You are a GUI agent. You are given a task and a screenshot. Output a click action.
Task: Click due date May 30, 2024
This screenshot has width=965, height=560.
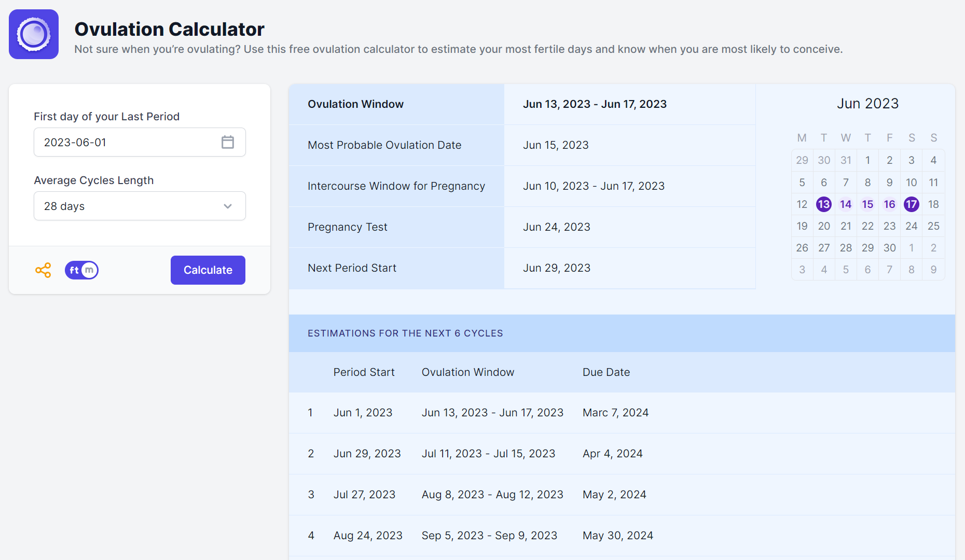tap(618, 536)
